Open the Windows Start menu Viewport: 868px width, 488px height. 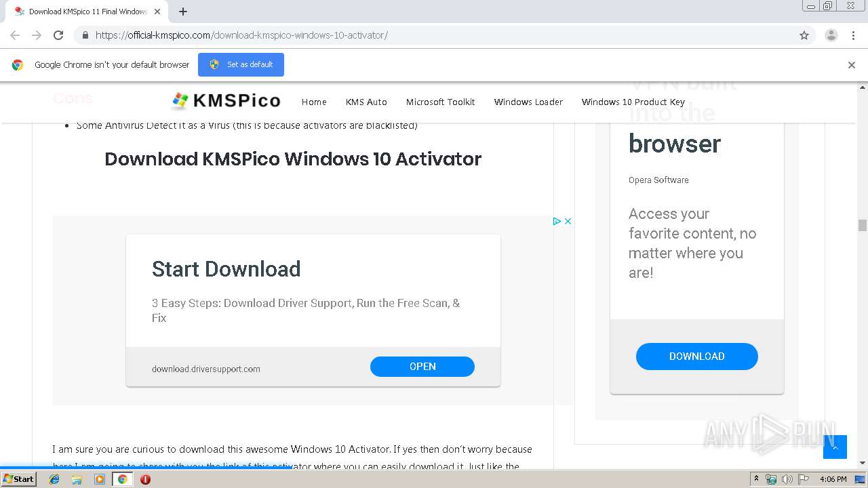tap(19, 479)
